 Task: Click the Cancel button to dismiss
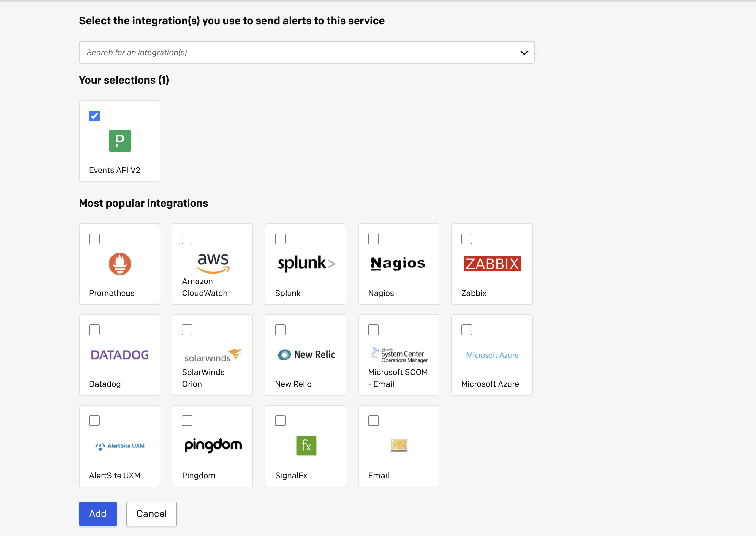pos(151,513)
